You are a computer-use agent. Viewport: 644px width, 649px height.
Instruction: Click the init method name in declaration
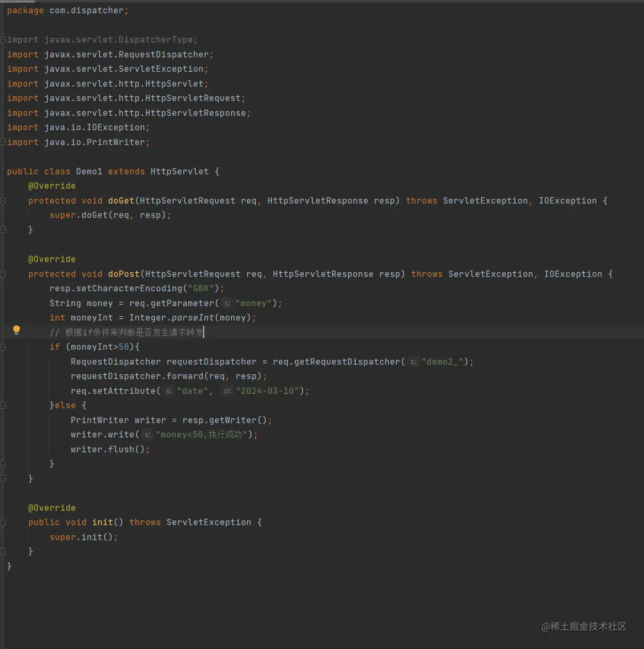point(103,522)
